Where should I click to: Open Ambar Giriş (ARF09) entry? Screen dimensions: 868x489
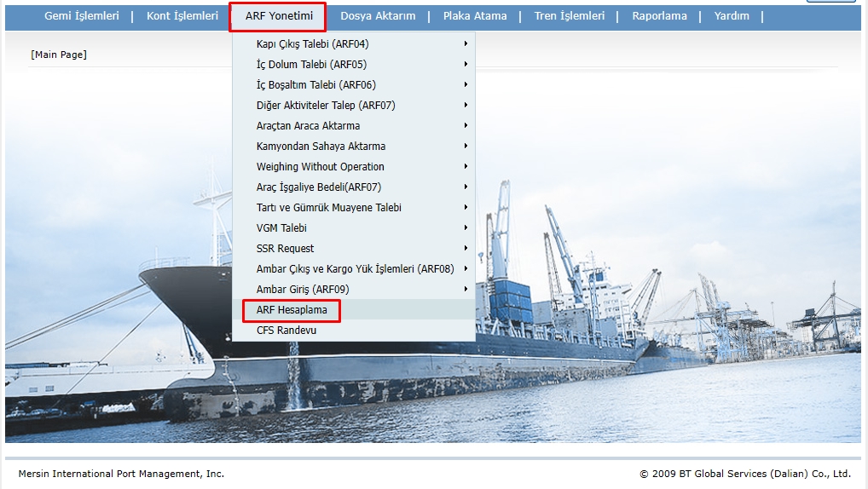click(302, 290)
